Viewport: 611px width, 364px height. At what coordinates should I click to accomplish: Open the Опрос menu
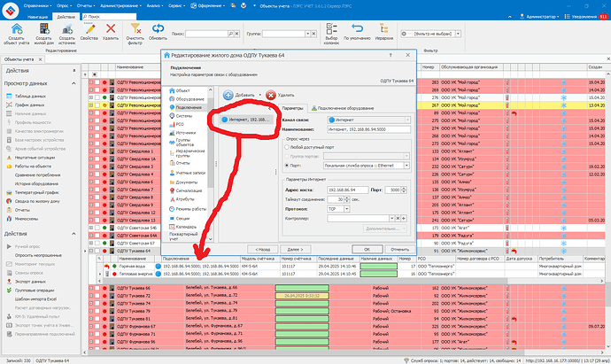click(x=64, y=6)
